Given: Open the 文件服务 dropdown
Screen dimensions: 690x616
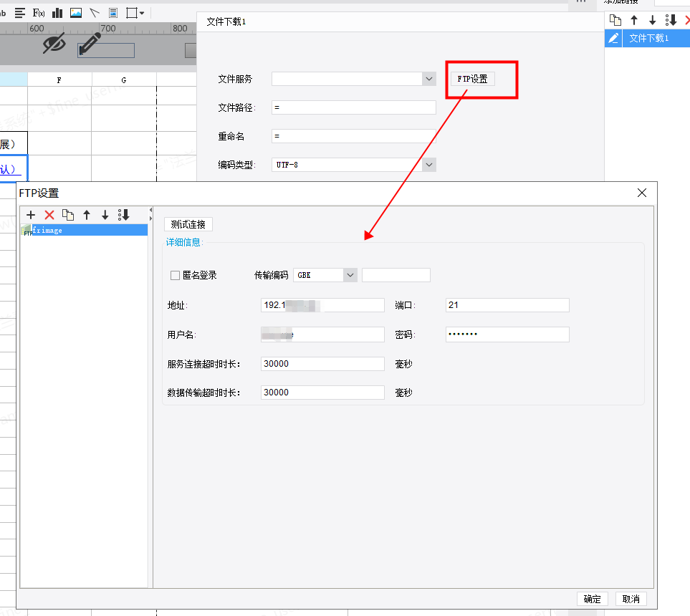Looking at the screenshot, I should pyautogui.click(x=429, y=79).
